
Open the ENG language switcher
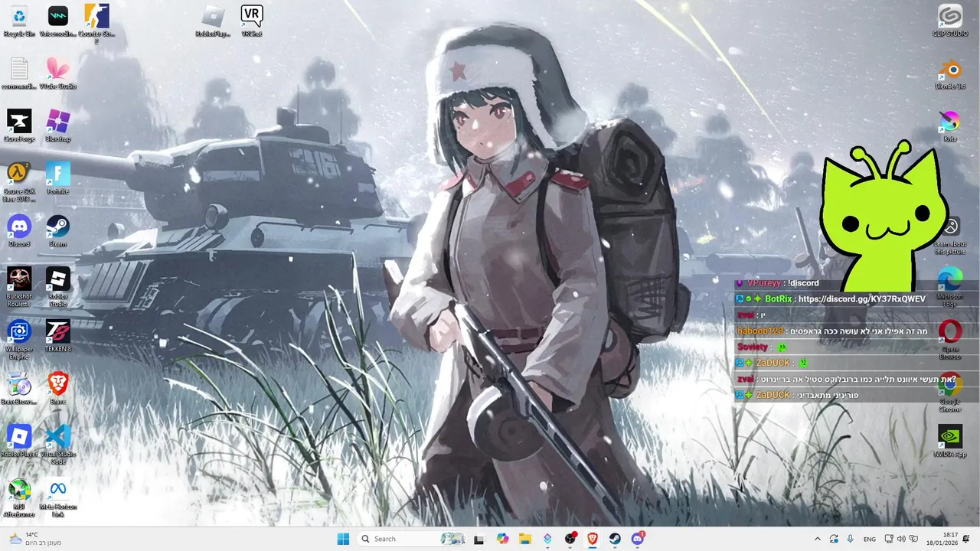(x=870, y=539)
